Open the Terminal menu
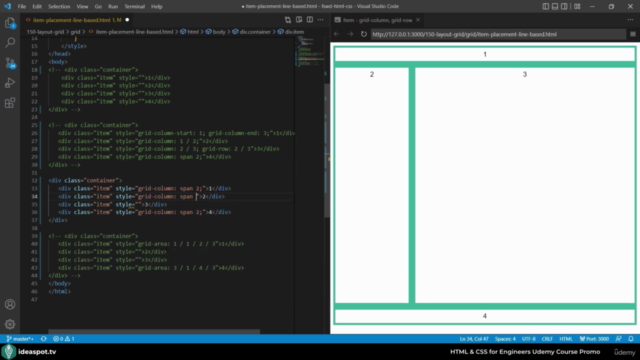 [135, 7]
